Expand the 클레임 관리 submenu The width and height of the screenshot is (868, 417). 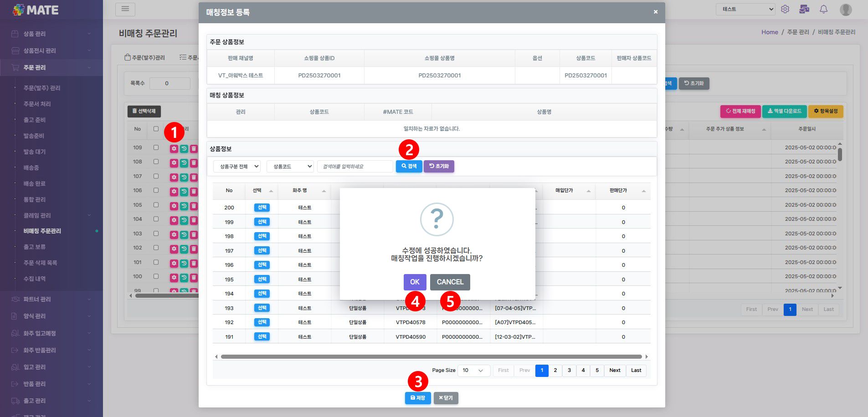click(51, 215)
